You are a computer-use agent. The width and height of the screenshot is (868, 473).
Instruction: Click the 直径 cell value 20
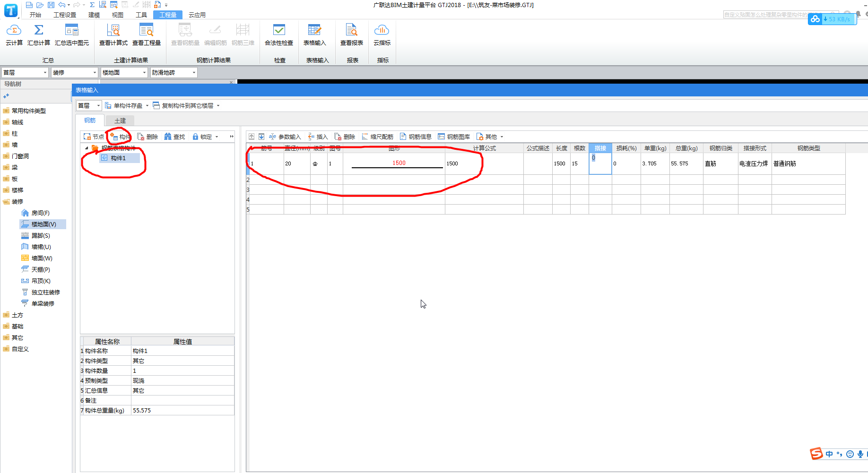tap(297, 163)
